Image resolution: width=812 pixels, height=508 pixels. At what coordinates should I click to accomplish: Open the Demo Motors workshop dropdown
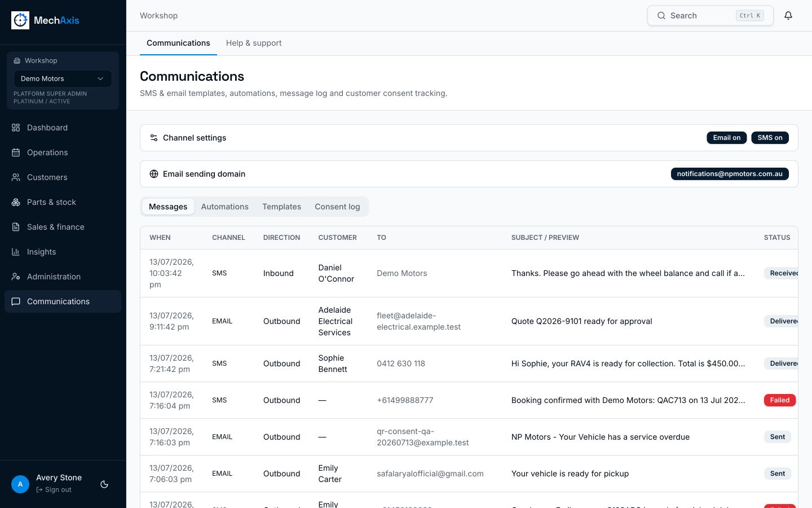63,78
